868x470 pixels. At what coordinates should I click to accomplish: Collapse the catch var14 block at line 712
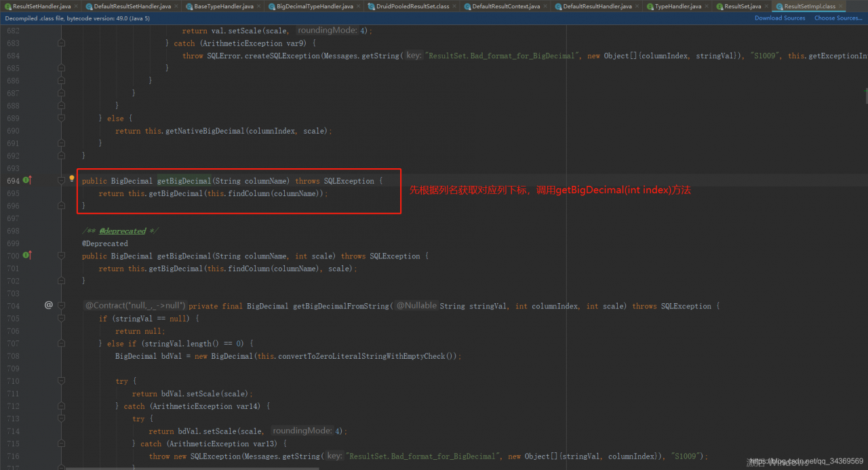(61, 406)
